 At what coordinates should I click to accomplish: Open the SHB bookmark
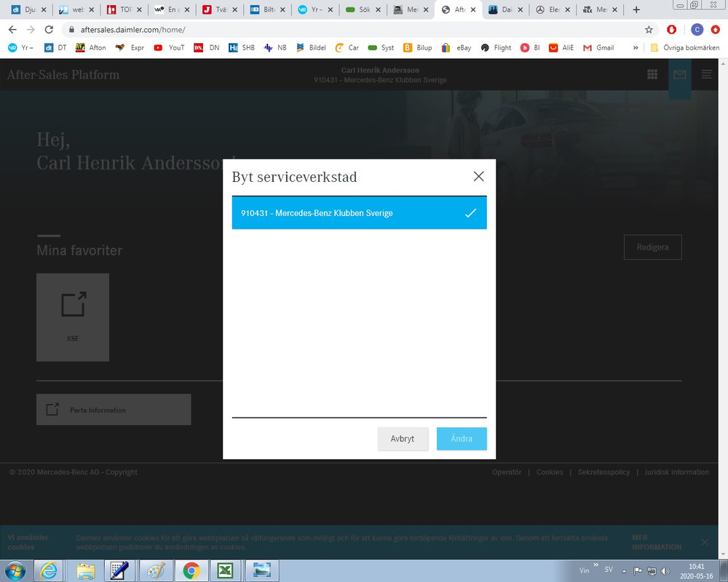tap(242, 47)
